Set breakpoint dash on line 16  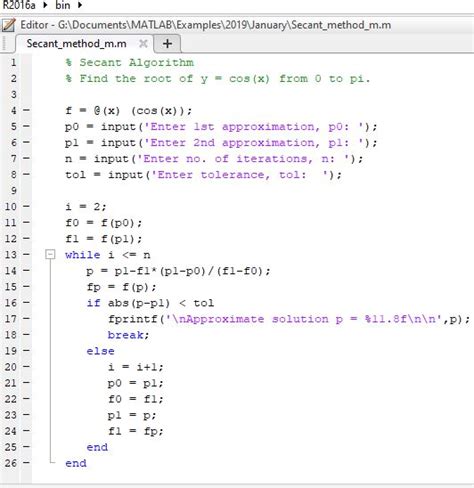click(x=26, y=302)
